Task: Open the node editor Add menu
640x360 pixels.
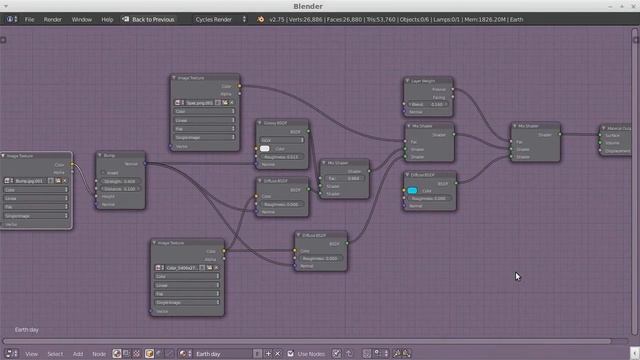Action: pos(78,354)
